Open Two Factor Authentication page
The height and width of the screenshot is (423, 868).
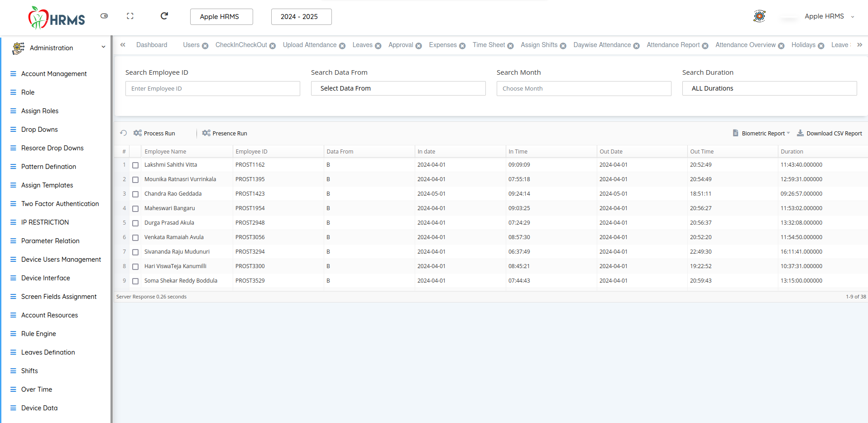60,203
